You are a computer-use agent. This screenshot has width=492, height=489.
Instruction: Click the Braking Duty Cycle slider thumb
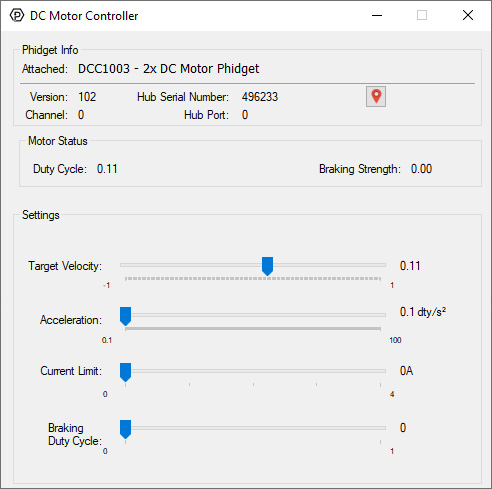pos(126,429)
